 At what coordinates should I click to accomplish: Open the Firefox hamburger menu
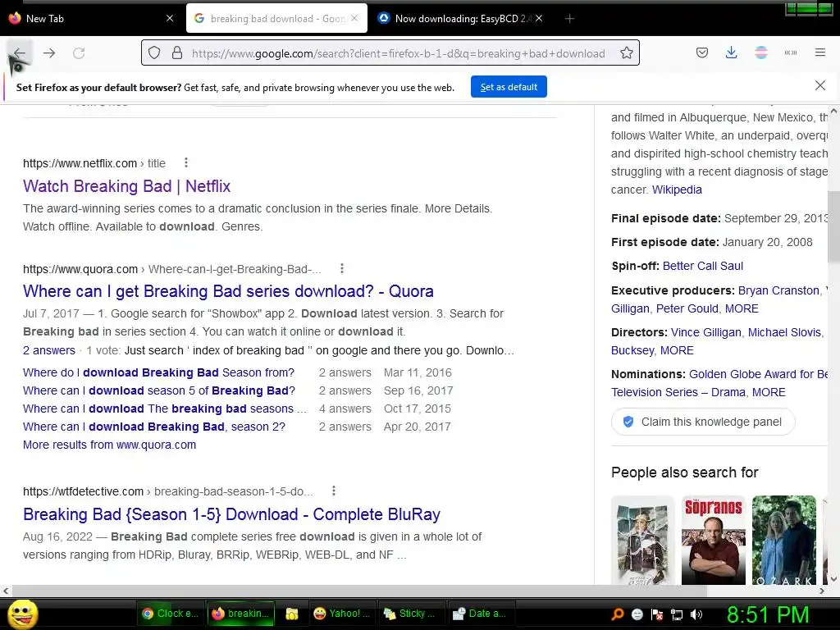coord(819,52)
